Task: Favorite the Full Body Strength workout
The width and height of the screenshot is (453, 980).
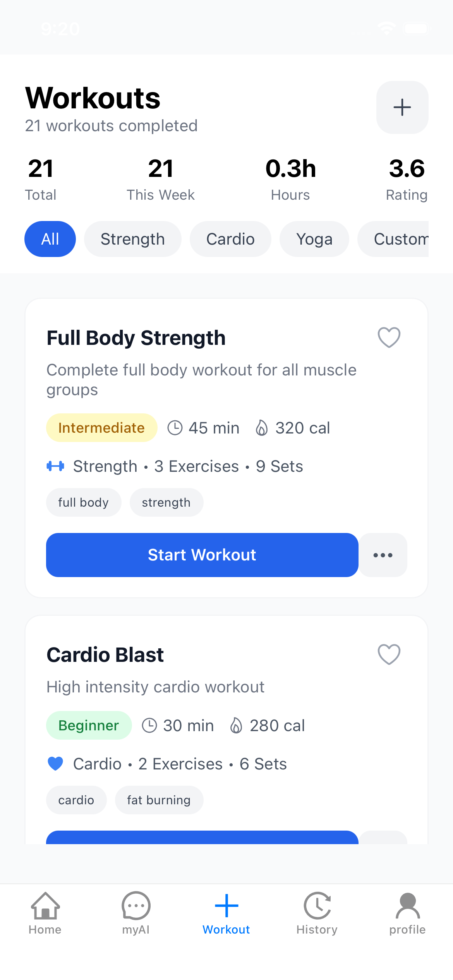Action: tap(389, 337)
